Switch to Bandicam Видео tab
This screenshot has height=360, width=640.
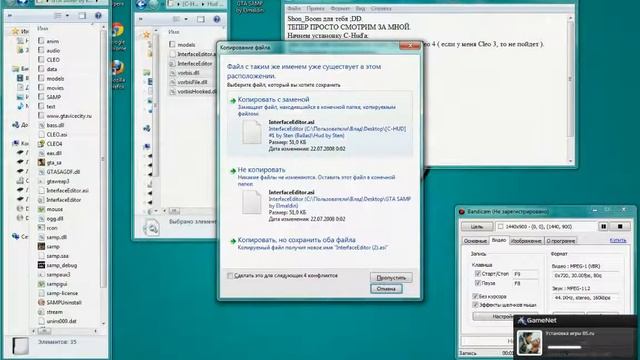click(x=498, y=240)
